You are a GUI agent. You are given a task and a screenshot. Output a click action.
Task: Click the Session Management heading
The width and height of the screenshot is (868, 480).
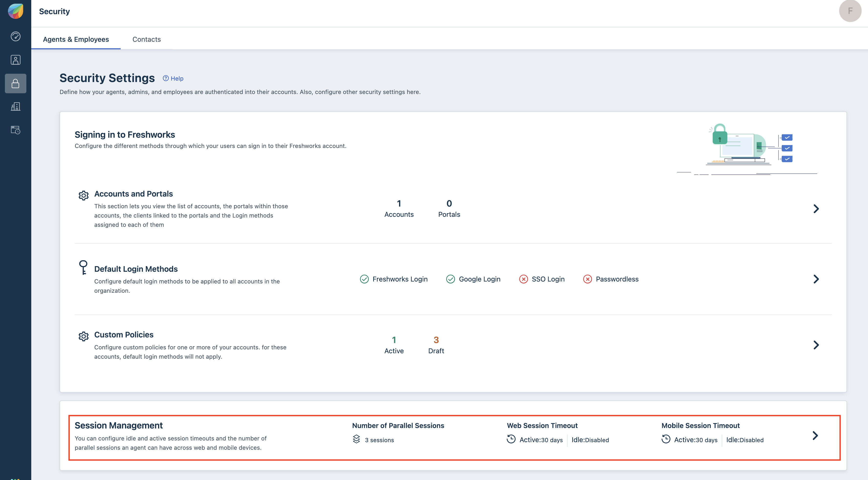pos(119,425)
